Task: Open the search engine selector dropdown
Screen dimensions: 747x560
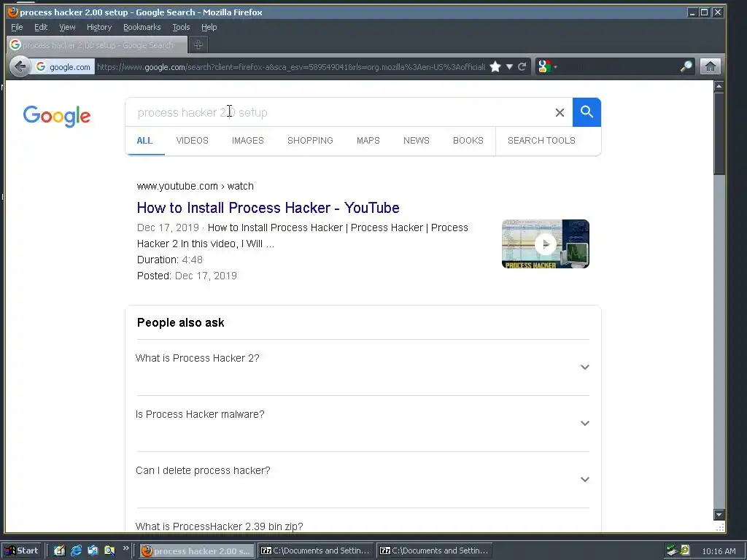Action: (547, 66)
